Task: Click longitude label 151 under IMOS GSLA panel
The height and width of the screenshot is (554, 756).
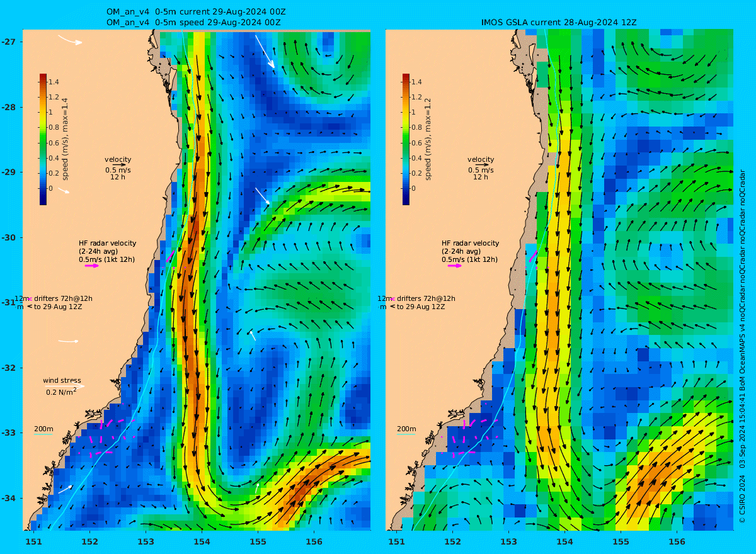Action: click(x=396, y=542)
